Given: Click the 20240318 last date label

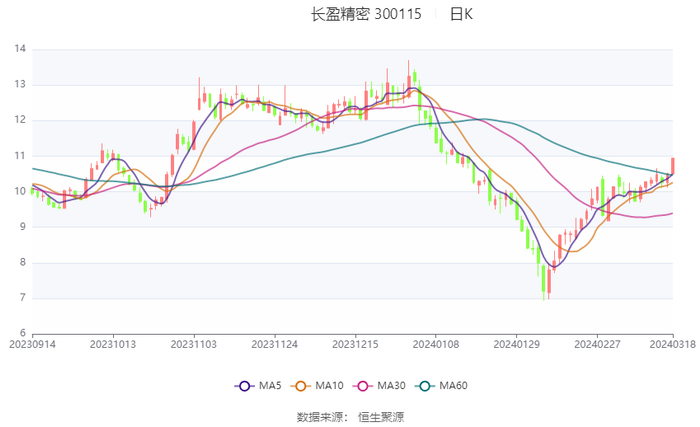Looking at the screenshot, I should pyautogui.click(x=673, y=344).
